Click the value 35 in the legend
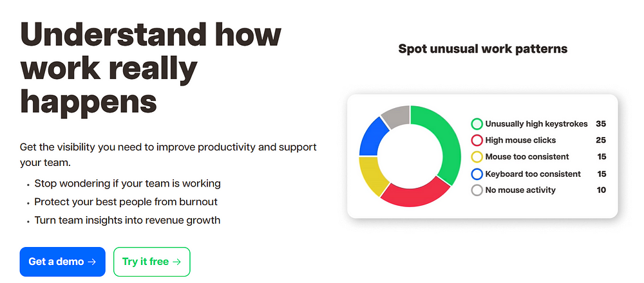 601,124
